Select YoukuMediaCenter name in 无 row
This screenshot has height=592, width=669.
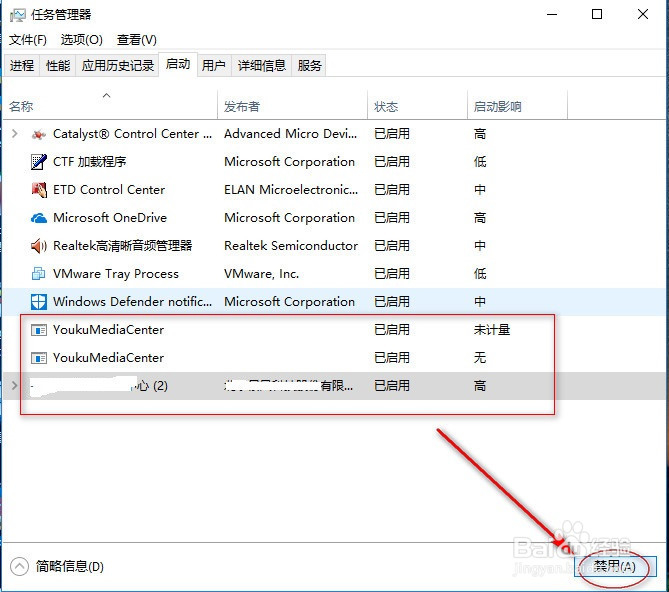pos(108,358)
